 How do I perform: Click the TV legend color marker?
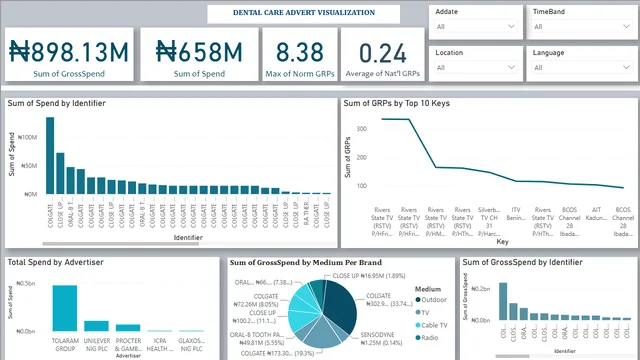click(x=418, y=312)
